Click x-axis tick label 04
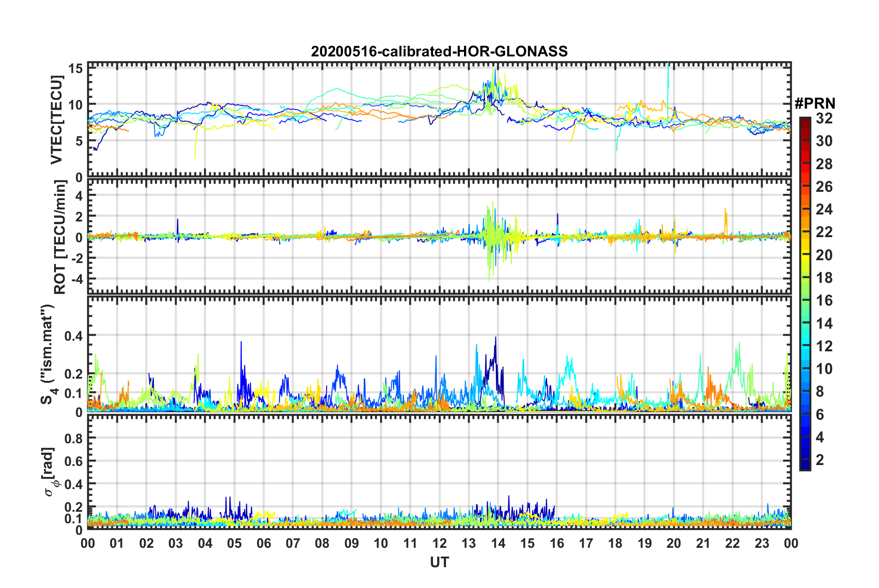Image resolution: width=879 pixels, height=588 pixels. tap(205, 544)
